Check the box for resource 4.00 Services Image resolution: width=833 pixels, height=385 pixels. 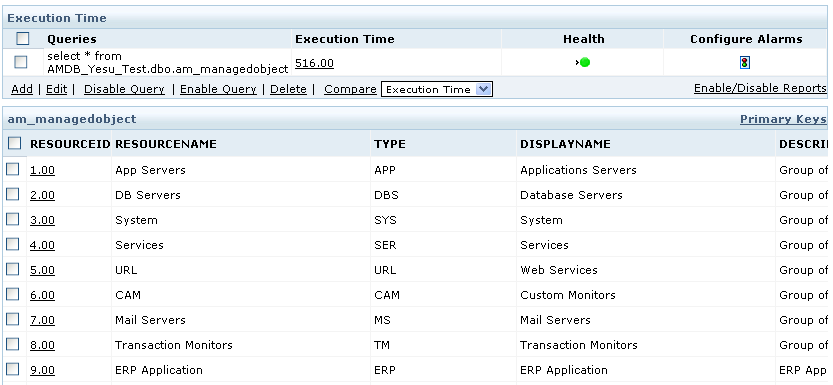[12, 244]
